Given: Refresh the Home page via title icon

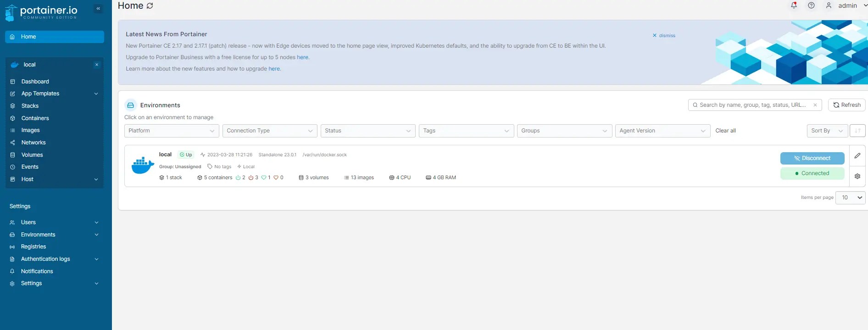Looking at the screenshot, I should click(x=150, y=6).
